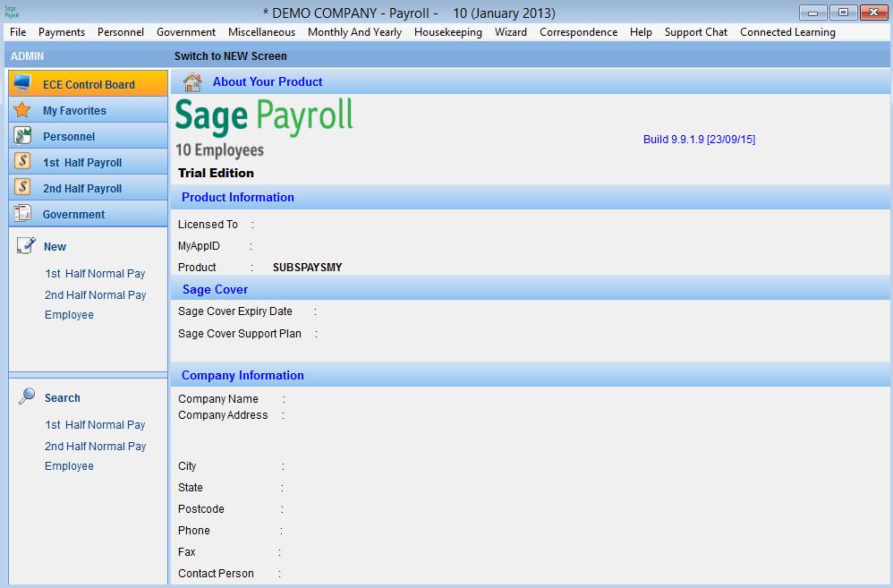
Task: Select Government sidebar section
Action: click(89, 214)
